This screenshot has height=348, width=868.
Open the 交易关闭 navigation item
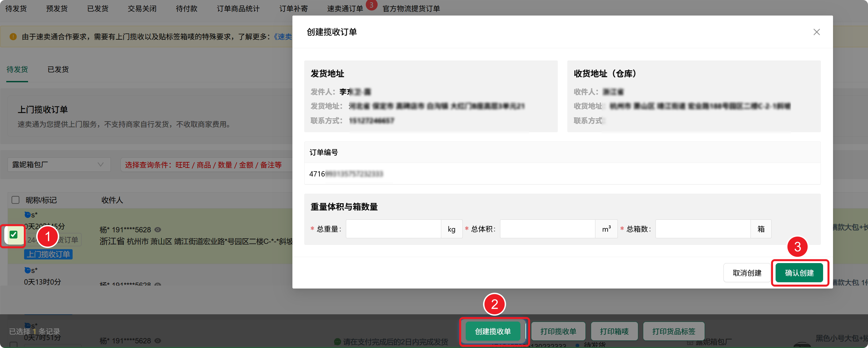142,9
